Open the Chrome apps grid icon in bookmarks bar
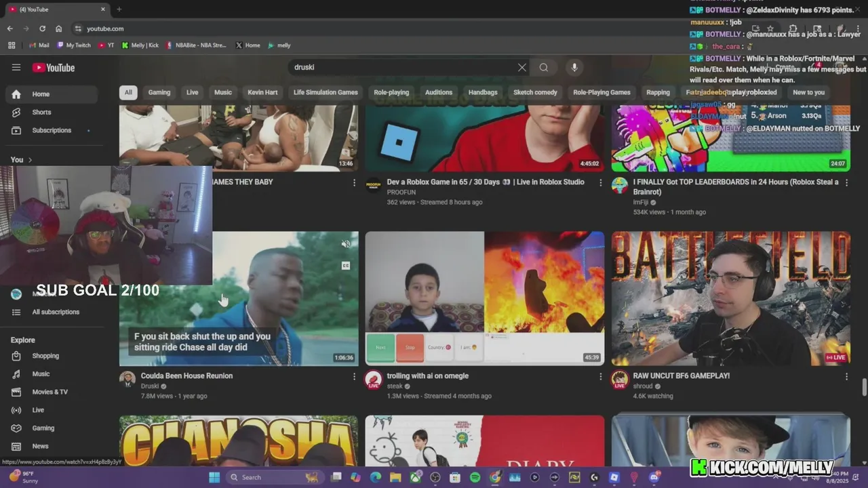868x488 pixels. (x=12, y=45)
